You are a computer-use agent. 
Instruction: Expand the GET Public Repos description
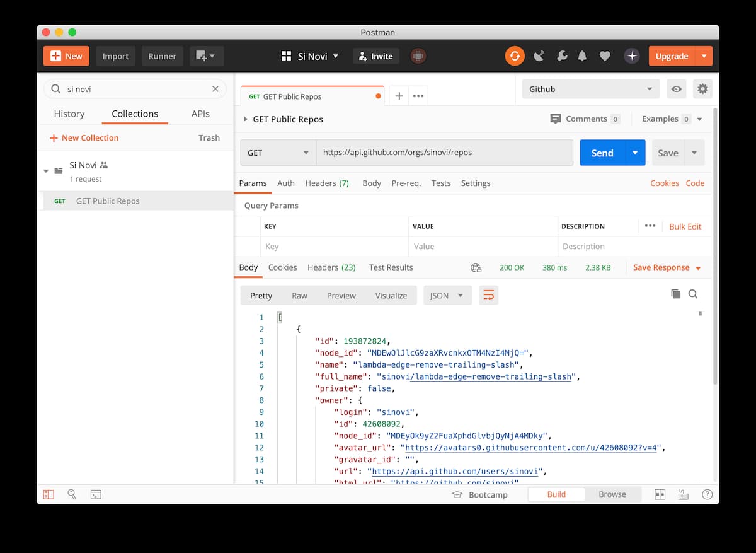pos(246,119)
